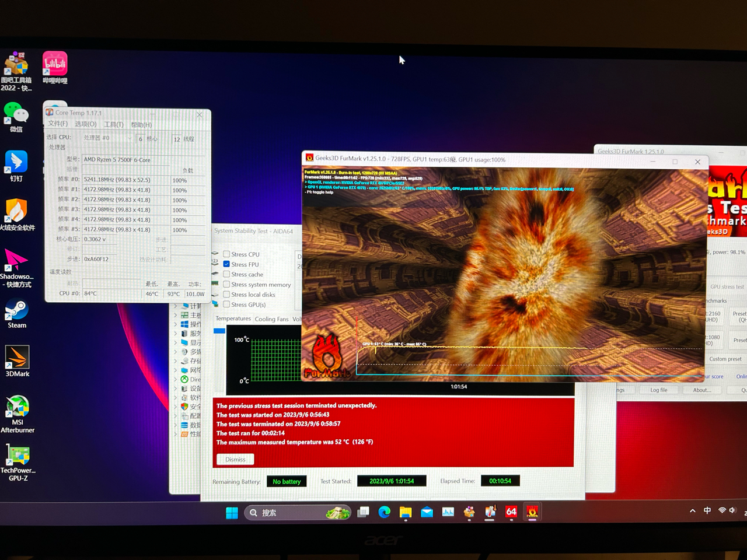
Task: Switch to the Cooling Fans tab
Action: (x=271, y=319)
